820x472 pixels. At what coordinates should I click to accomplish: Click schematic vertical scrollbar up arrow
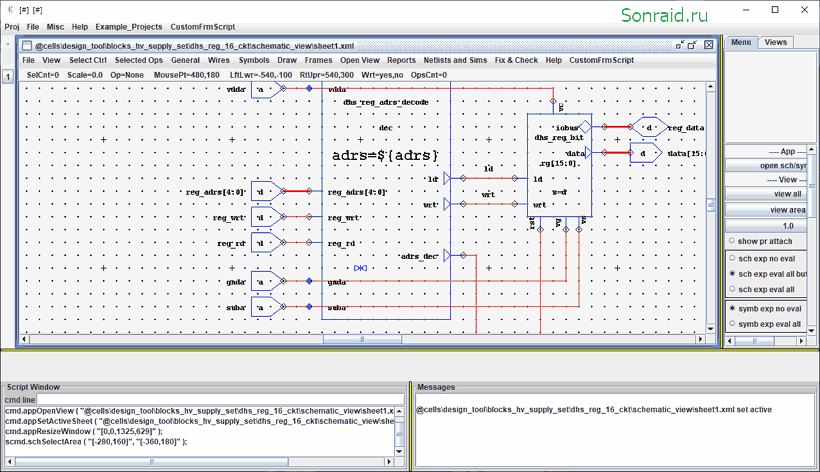pyautogui.click(x=710, y=87)
